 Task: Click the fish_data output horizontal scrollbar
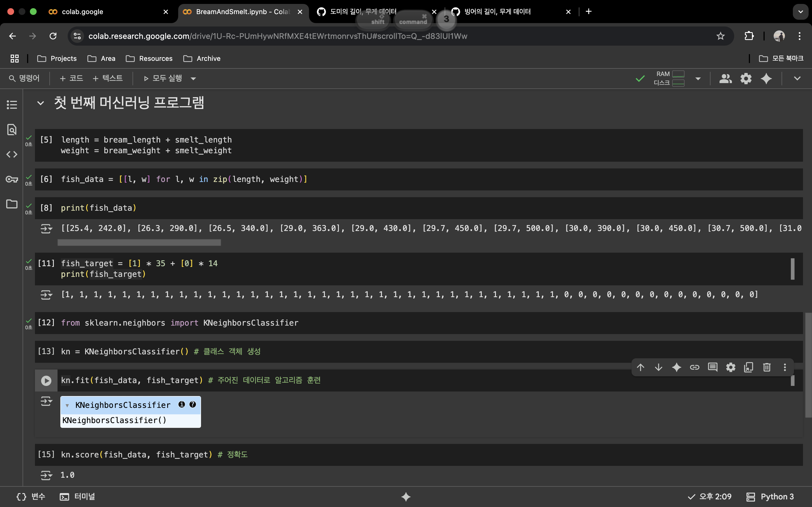click(139, 242)
